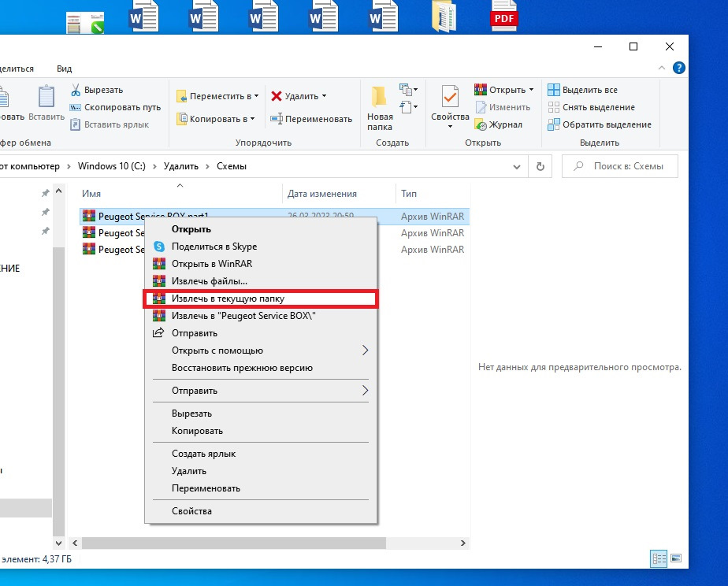Screen dimensions: 728x586
Task: Click Обратить выделение in the ribbon
Action: coord(600,124)
